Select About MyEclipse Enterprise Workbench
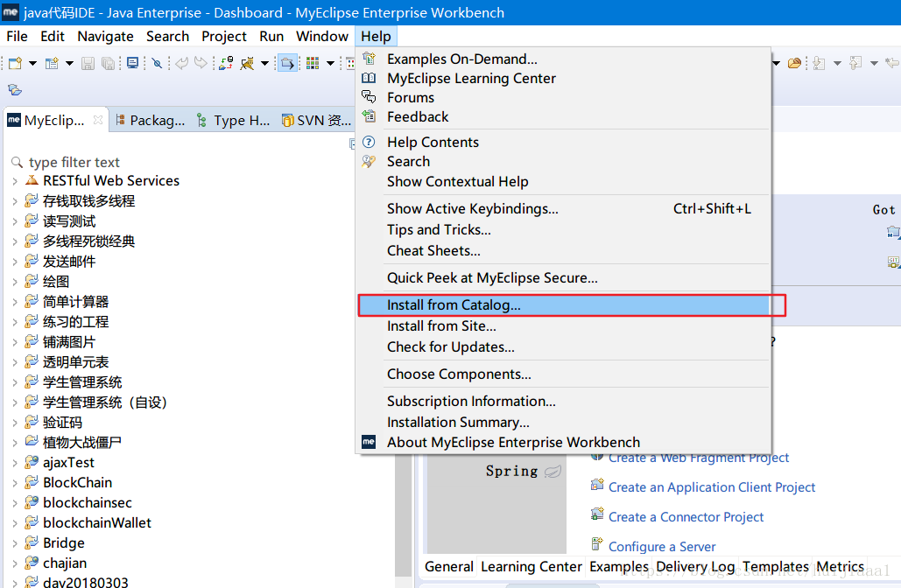This screenshot has width=901, height=588. (563, 442)
